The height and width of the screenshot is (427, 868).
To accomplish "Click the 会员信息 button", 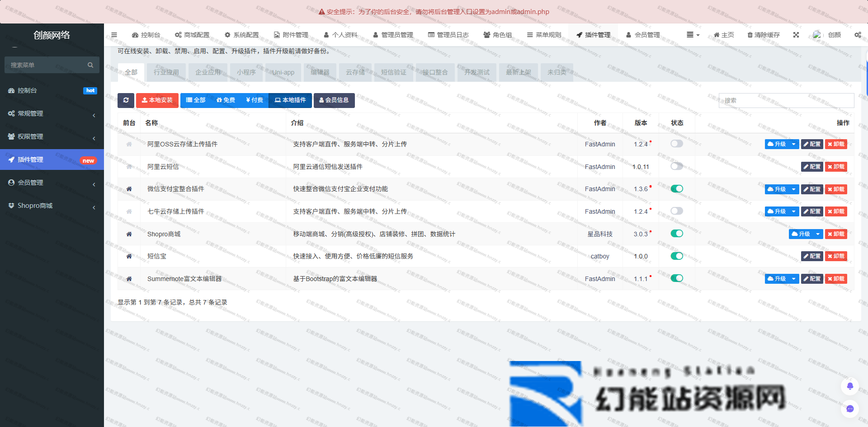I will pos(334,100).
